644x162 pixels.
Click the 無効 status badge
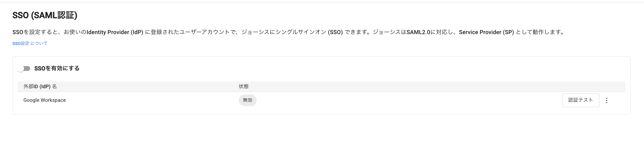[x=248, y=100]
